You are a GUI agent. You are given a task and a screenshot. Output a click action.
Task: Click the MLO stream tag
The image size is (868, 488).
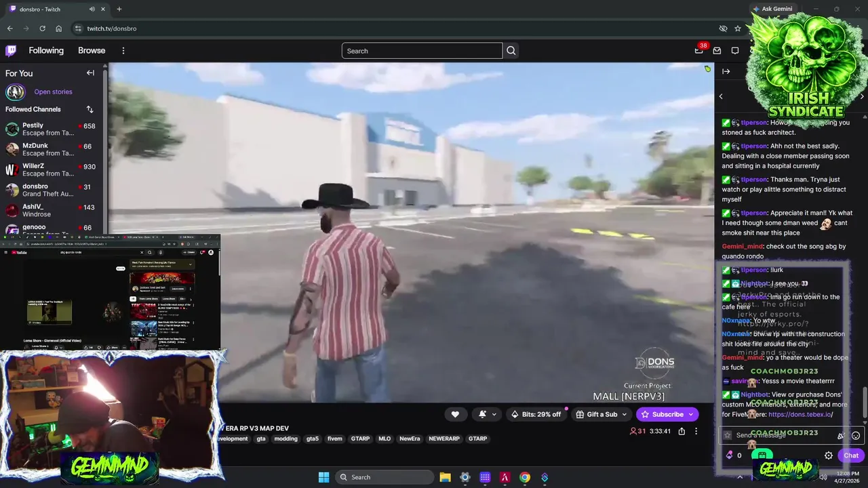click(384, 439)
